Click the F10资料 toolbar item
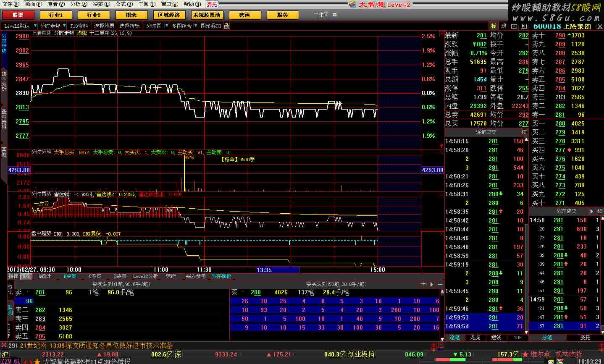Image resolution: width=604 pixels, height=364 pixels. point(79,26)
